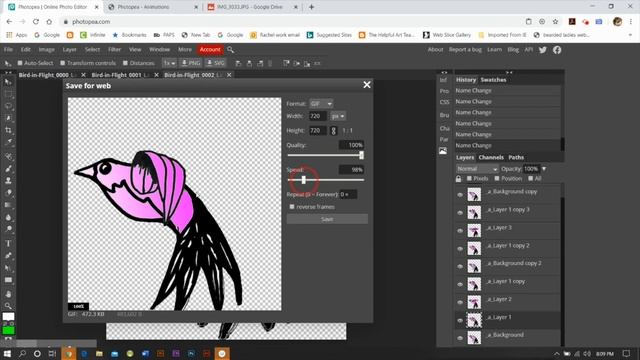Screen dimensions: 640x360
Task: Select the Rectangle shape tool
Action: coord(8,280)
